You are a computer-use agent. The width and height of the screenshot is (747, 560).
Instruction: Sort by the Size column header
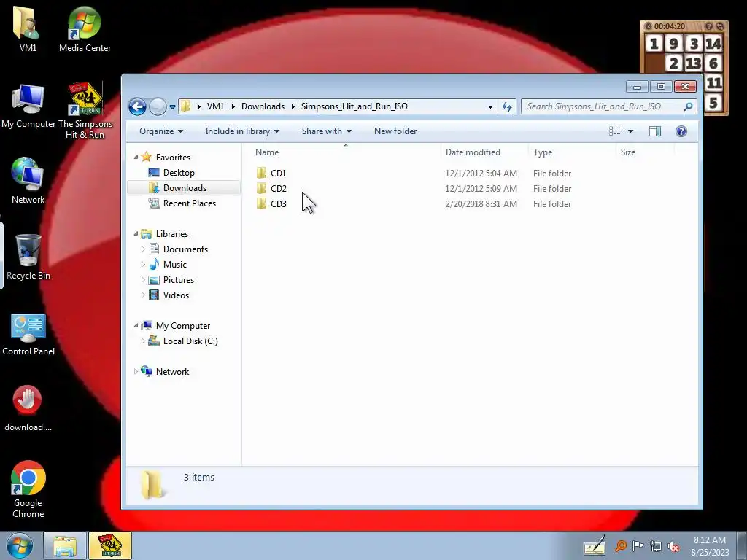(x=645, y=152)
